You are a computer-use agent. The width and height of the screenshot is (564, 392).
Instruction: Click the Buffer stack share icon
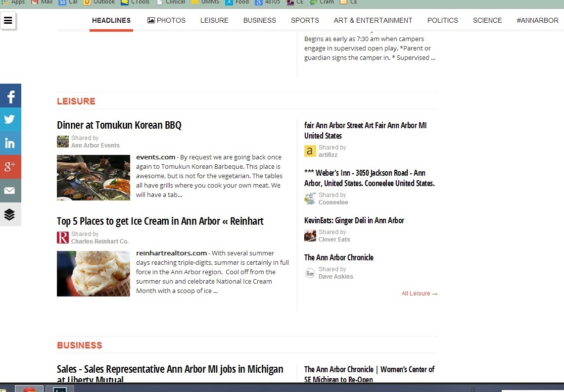tap(10, 214)
